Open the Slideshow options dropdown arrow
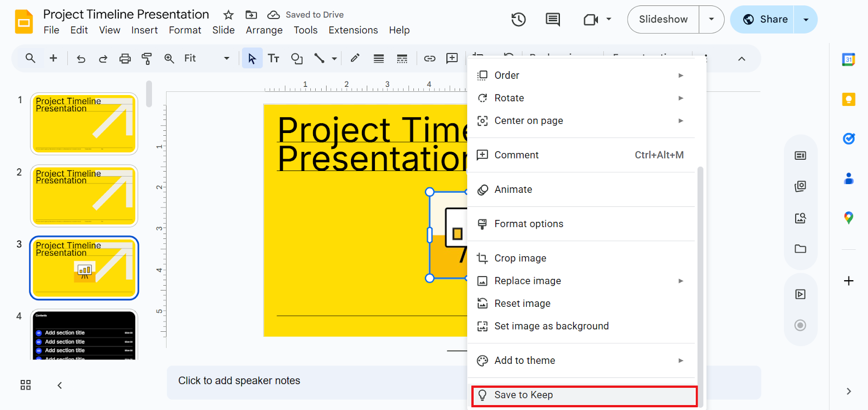The height and width of the screenshot is (410, 868). tap(711, 20)
